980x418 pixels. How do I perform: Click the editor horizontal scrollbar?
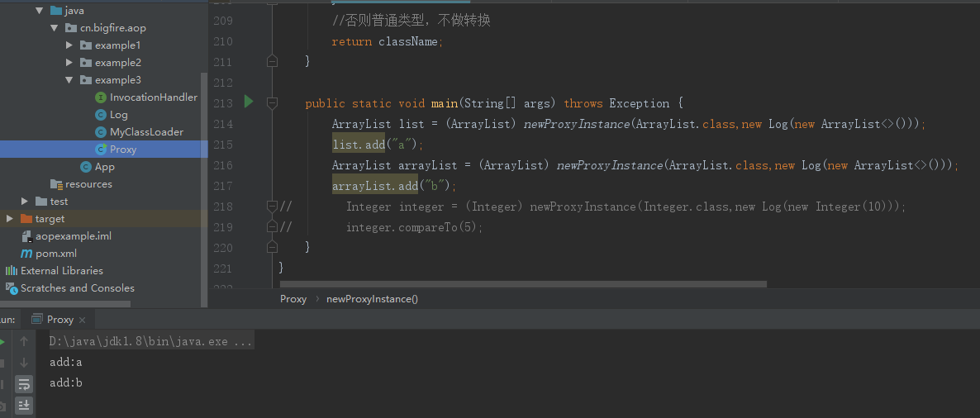[x=523, y=284]
